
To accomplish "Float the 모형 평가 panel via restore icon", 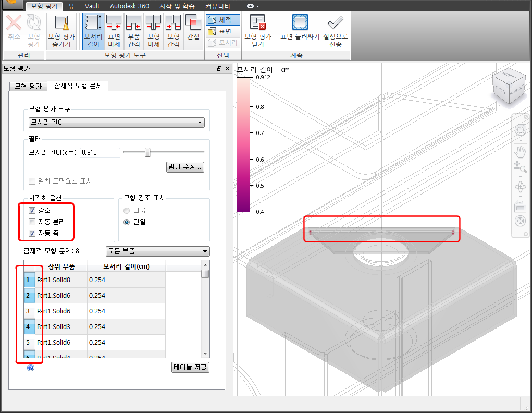I will click(219, 69).
